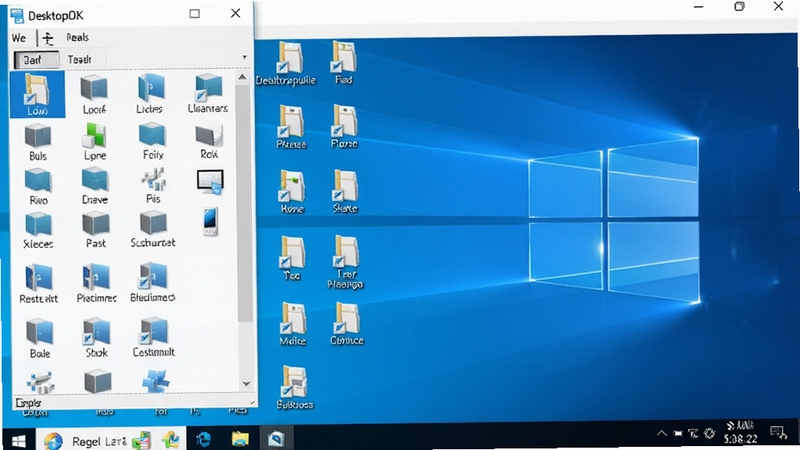The height and width of the screenshot is (450, 800).
Task: Click the settings gear tray icon
Action: [709, 433]
